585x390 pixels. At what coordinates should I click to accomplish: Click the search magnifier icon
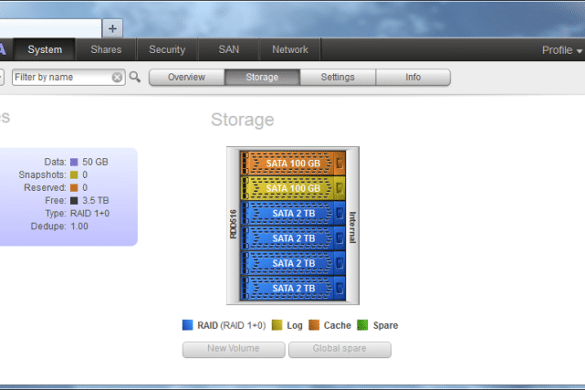(x=135, y=77)
